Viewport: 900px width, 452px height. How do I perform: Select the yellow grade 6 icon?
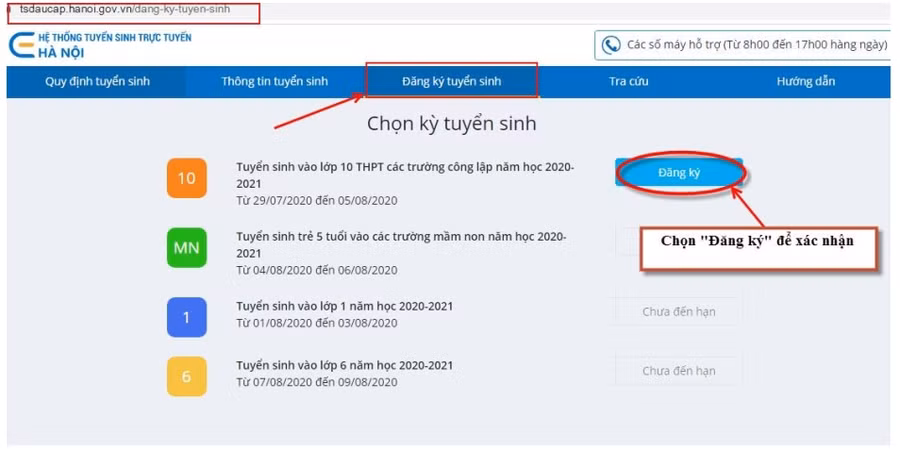coord(187,376)
